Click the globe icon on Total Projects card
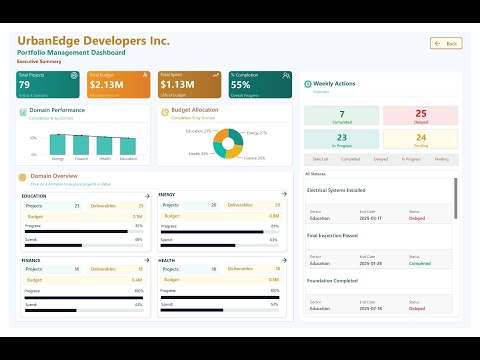The height and width of the screenshot is (360, 480). pos(74,75)
